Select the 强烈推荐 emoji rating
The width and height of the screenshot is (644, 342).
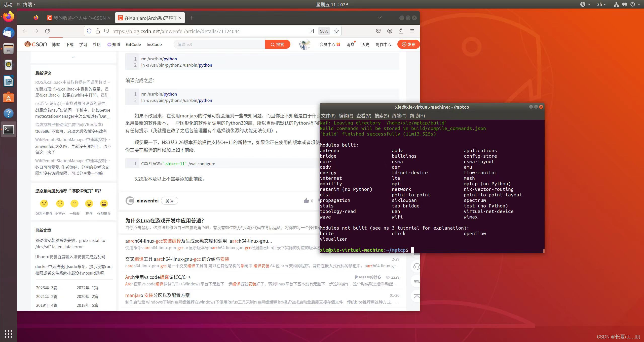pos(104,204)
